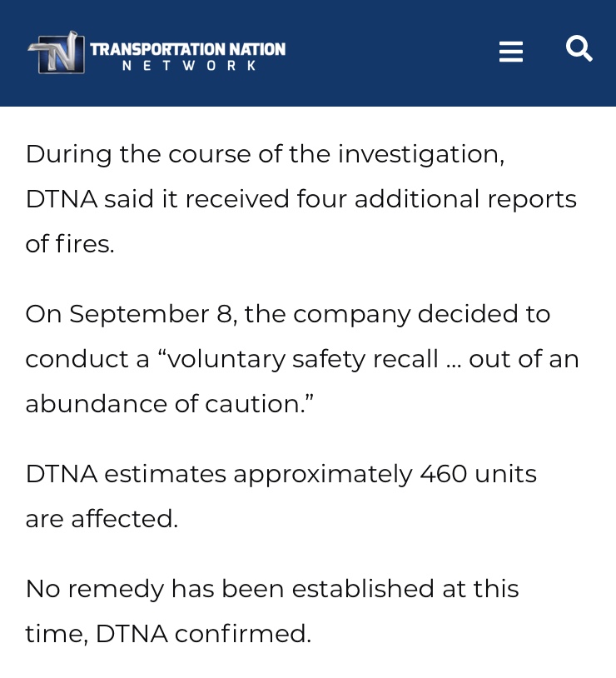This screenshot has width=616, height=678.
Task: Click the words "are affected."
Action: tap(102, 519)
